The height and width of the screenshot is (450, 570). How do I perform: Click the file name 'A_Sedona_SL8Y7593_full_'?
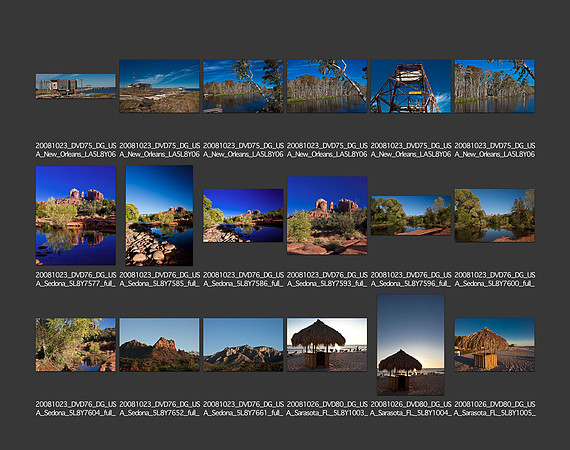tap(327, 284)
